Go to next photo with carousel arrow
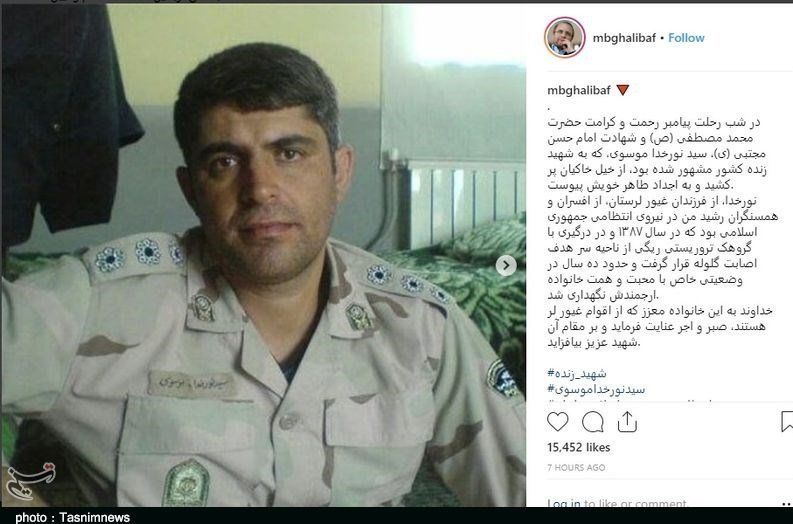The width and height of the screenshot is (793, 524). coord(506,266)
